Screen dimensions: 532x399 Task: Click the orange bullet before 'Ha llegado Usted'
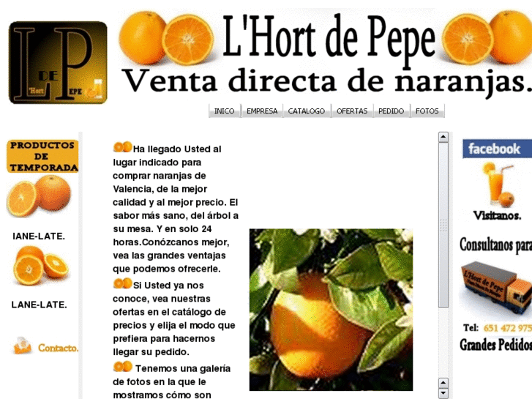pos(122,147)
